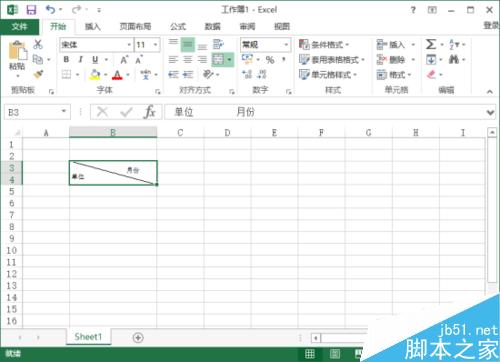Open text orientation options
The width and height of the screenshot is (500, 362).
tap(208, 74)
